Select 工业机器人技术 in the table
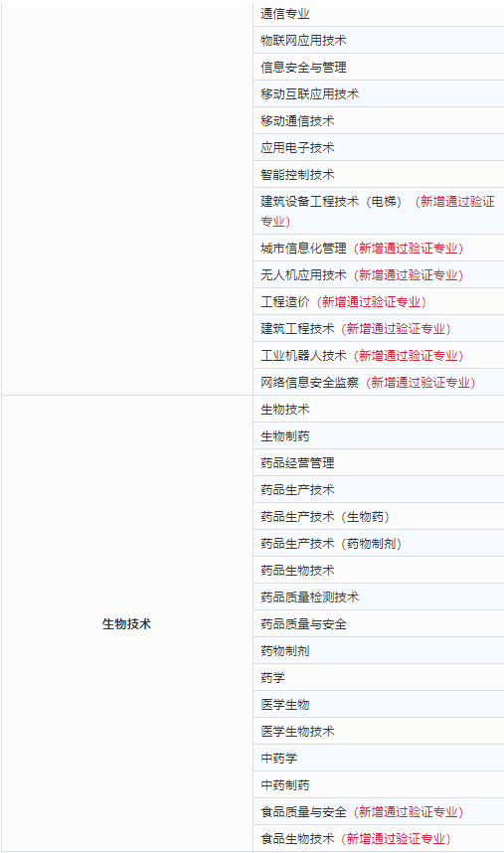The image size is (504, 853). [379, 355]
